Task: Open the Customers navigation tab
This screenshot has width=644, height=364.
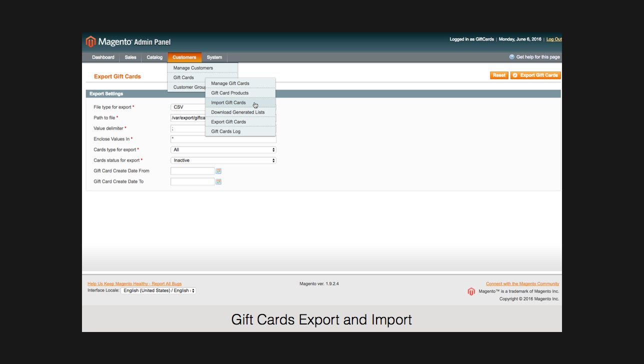Action: click(184, 57)
